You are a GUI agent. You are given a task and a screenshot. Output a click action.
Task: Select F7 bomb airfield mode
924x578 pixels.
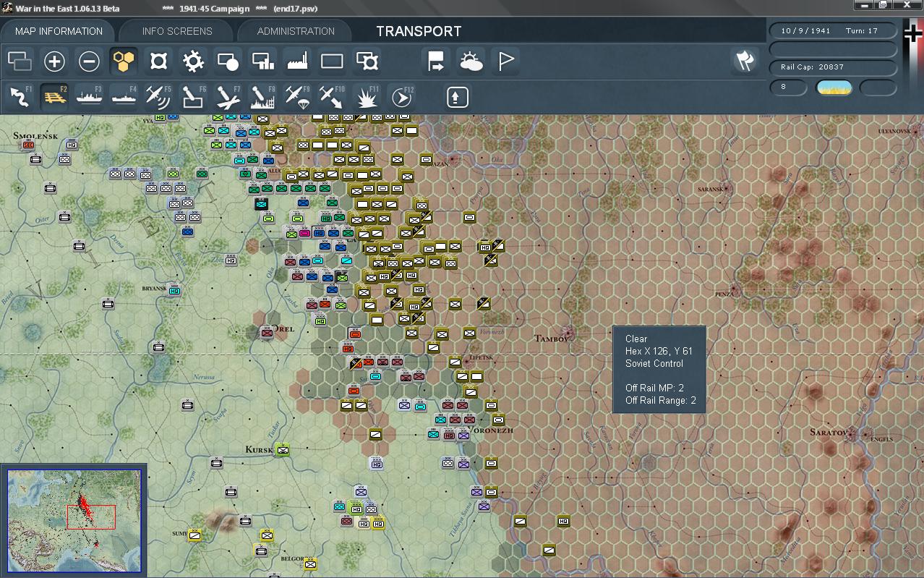[228, 96]
